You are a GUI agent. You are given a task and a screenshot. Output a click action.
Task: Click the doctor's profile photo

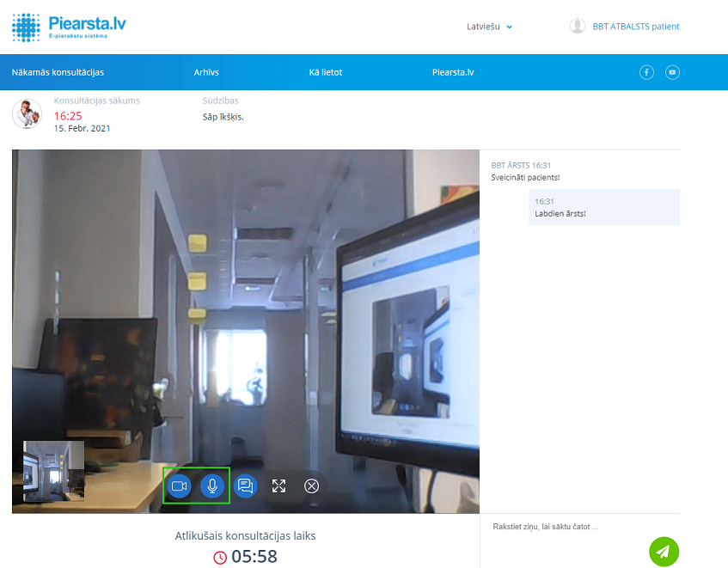27,113
